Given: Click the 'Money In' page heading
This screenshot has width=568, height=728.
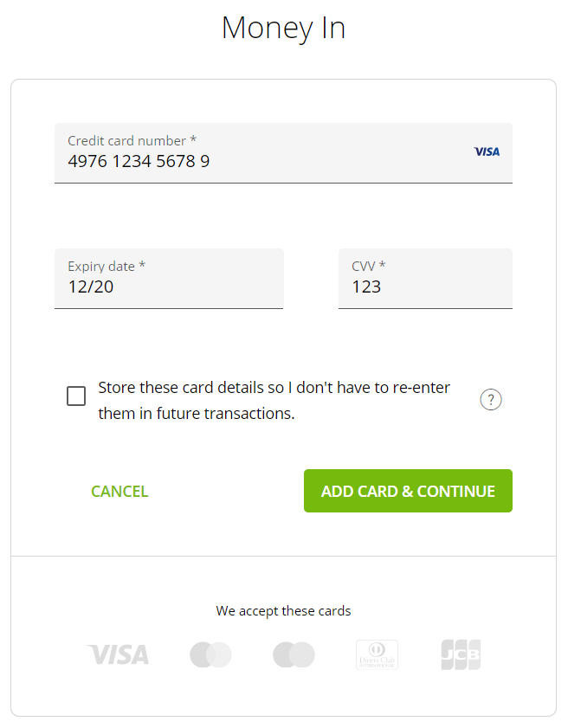Looking at the screenshot, I should 283,28.
